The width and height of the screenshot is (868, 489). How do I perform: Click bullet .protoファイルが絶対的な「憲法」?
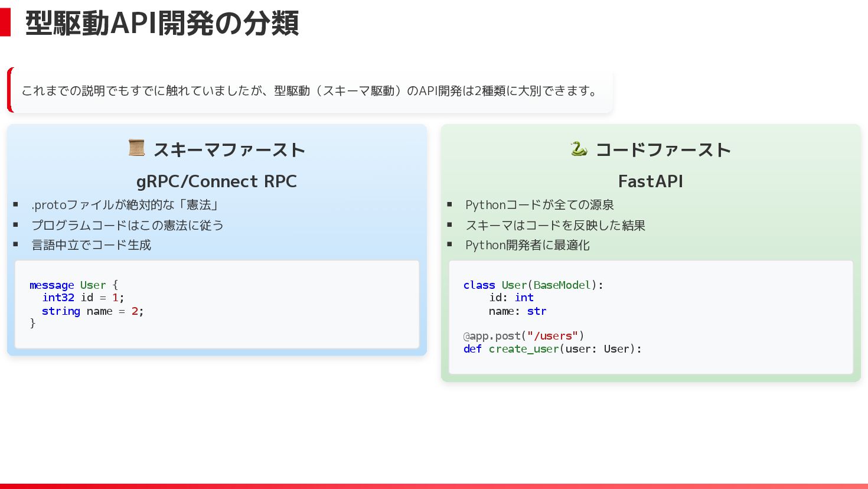(x=125, y=205)
